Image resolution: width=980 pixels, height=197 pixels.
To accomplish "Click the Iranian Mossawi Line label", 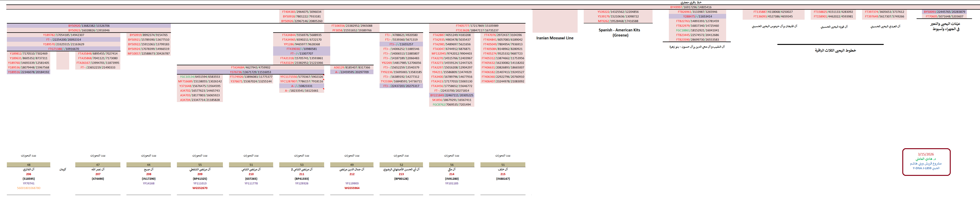I will (x=554, y=38).
